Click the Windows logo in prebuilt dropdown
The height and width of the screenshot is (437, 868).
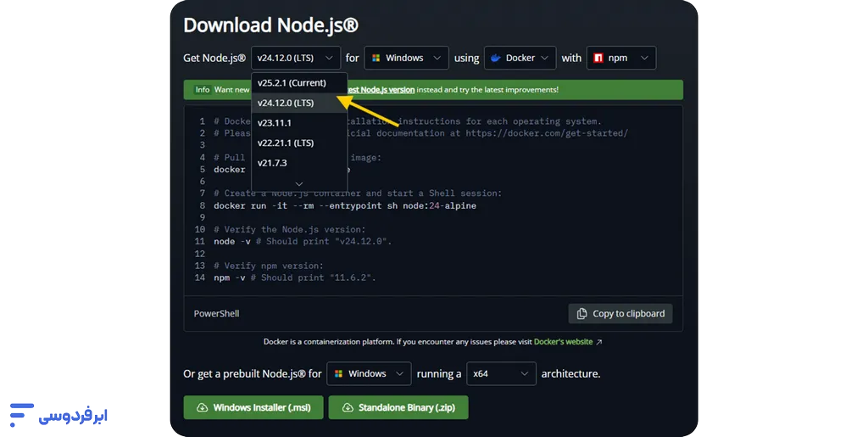(339, 374)
